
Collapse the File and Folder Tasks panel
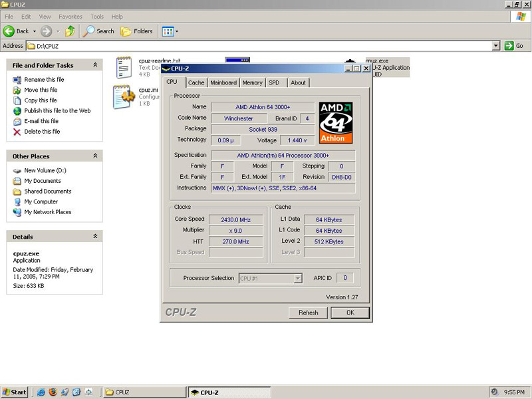[x=95, y=65]
